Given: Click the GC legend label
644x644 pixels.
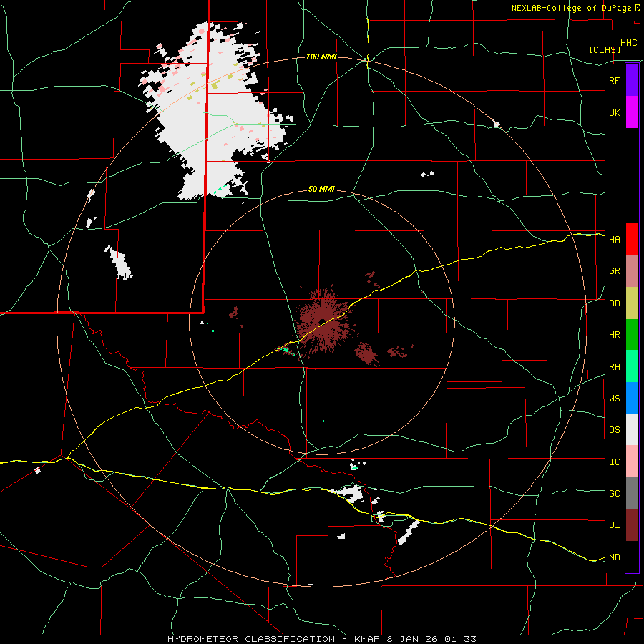Looking at the screenshot, I should (615, 494).
